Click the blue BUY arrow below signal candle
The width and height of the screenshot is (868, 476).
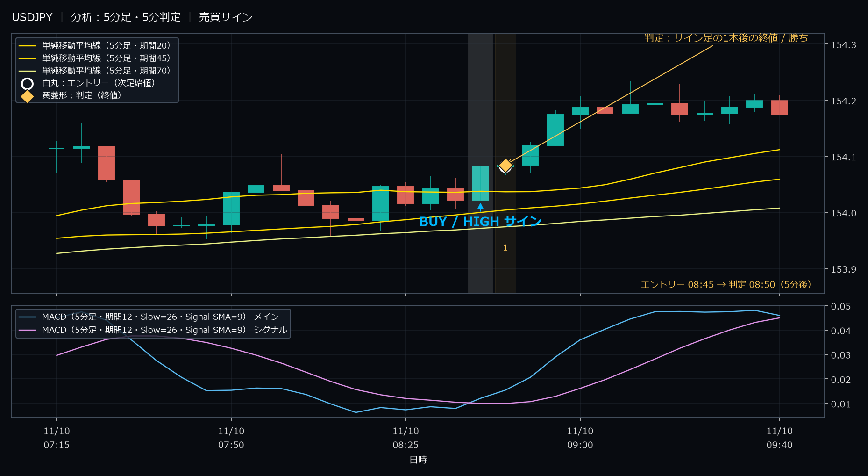click(x=480, y=206)
